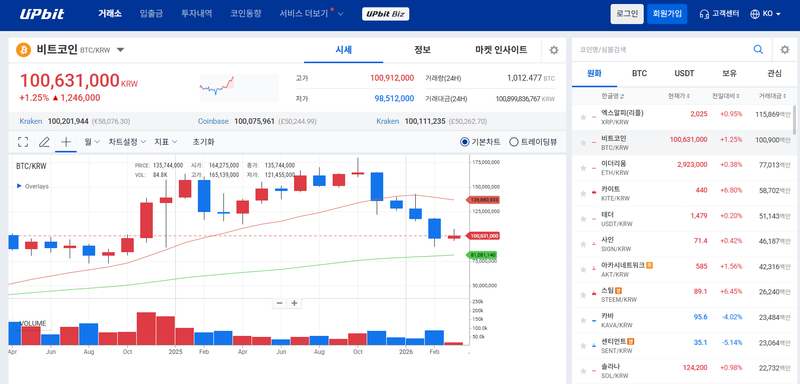Select the crosshair cursor tool

click(66, 142)
